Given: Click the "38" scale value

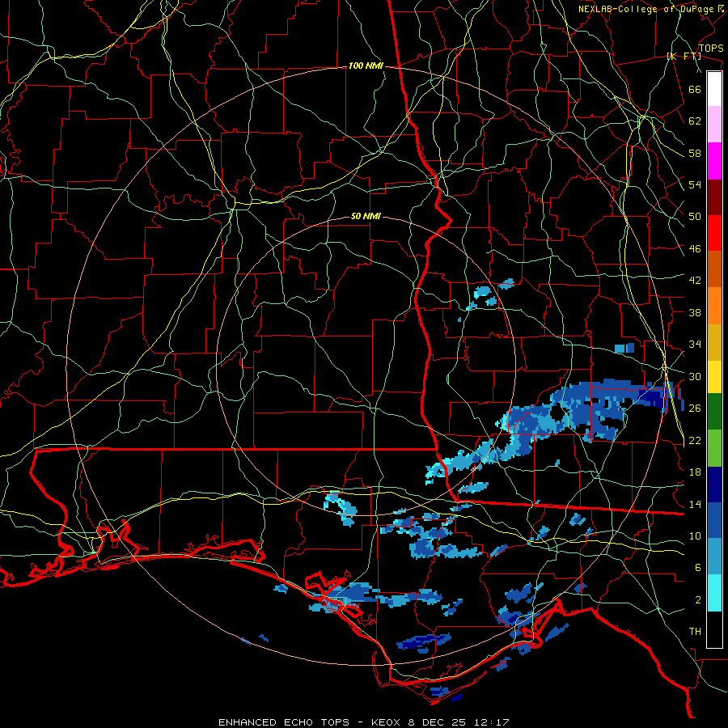Looking at the screenshot, I should (x=695, y=312).
